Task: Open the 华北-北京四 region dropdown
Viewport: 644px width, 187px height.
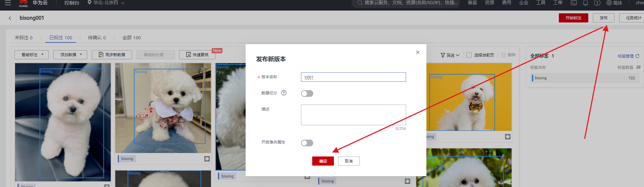Action: coord(106,3)
